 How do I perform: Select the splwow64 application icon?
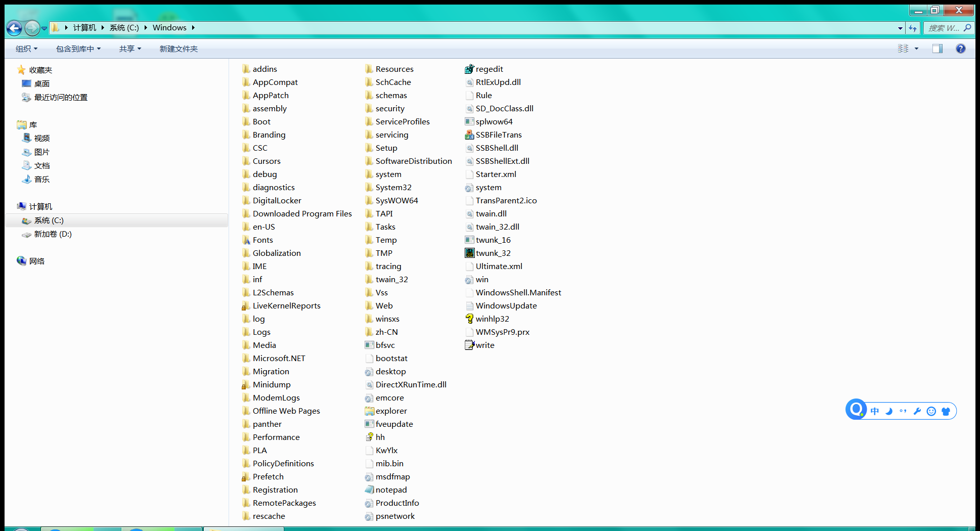[x=469, y=121]
